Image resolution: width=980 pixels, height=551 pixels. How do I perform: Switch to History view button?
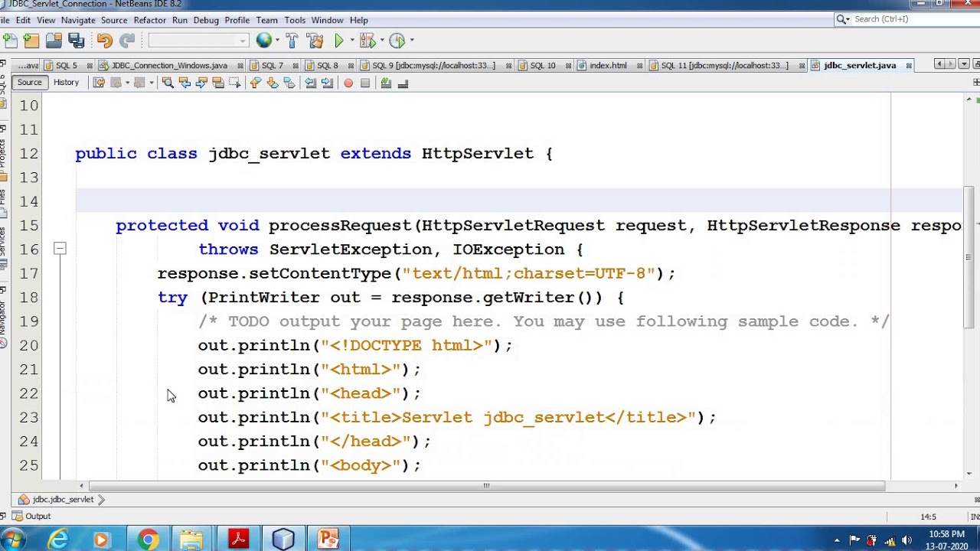pos(66,82)
